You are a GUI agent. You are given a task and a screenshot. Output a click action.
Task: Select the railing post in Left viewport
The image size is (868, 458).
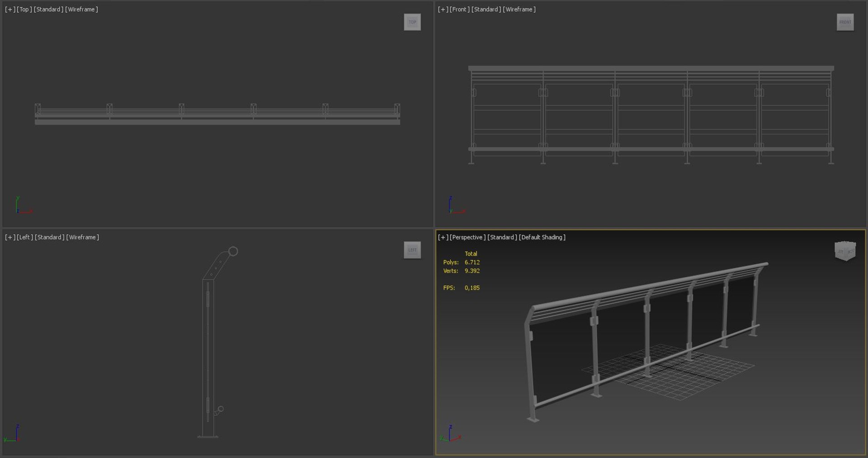[208, 358]
